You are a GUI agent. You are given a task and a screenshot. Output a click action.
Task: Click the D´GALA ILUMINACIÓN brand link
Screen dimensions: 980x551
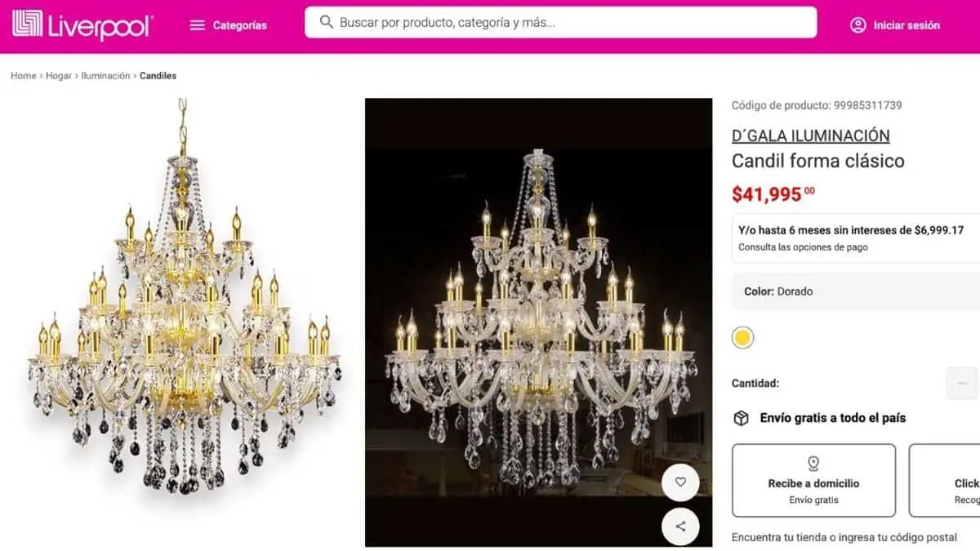coord(810,136)
